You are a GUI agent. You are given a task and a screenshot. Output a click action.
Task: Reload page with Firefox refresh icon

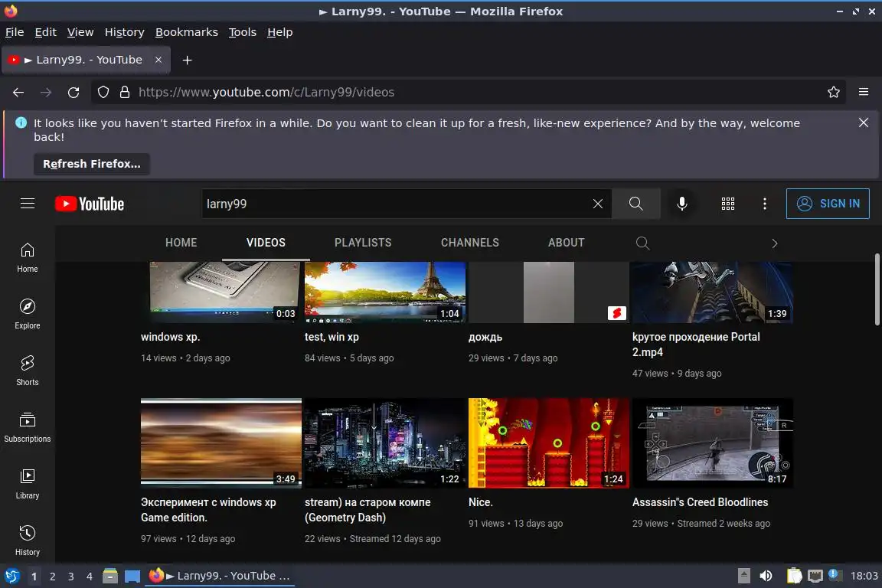73,93
